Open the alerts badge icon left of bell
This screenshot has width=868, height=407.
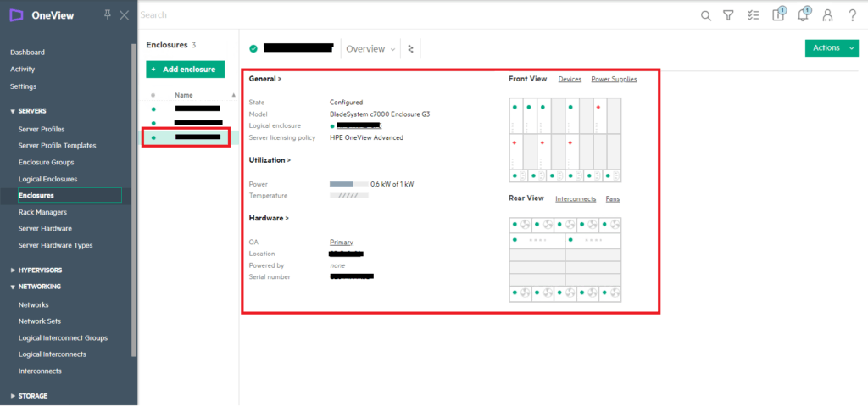[x=778, y=14]
